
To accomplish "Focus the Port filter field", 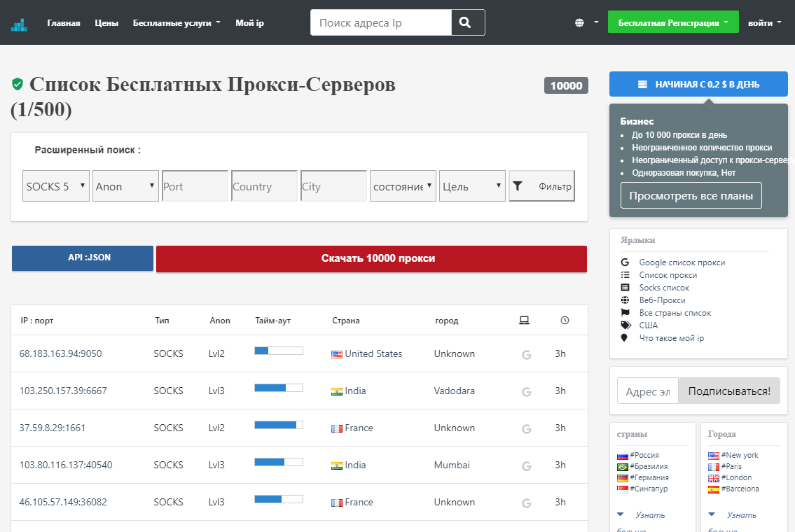I will [195, 186].
